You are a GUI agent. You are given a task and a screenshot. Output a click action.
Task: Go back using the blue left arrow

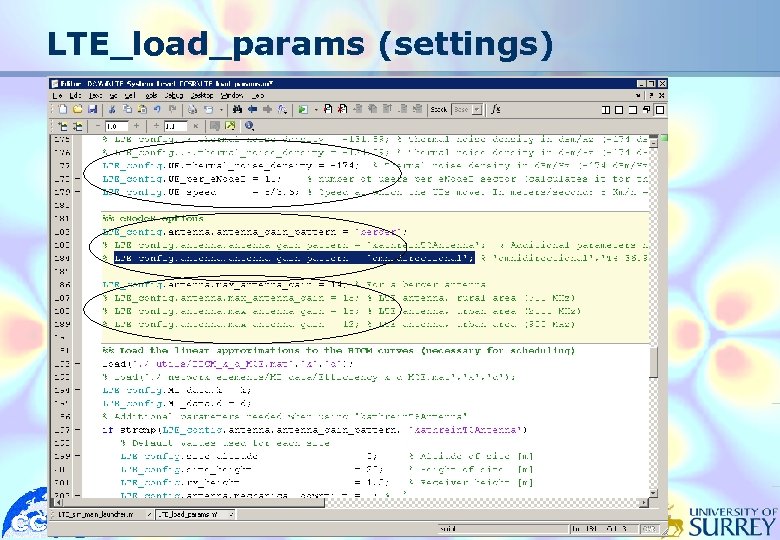253,110
